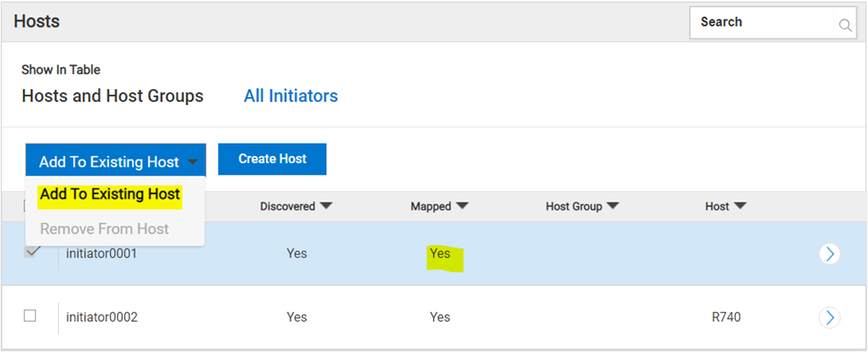Select the initiator0001 row name
Screen dimensions: 868x355
(x=101, y=254)
